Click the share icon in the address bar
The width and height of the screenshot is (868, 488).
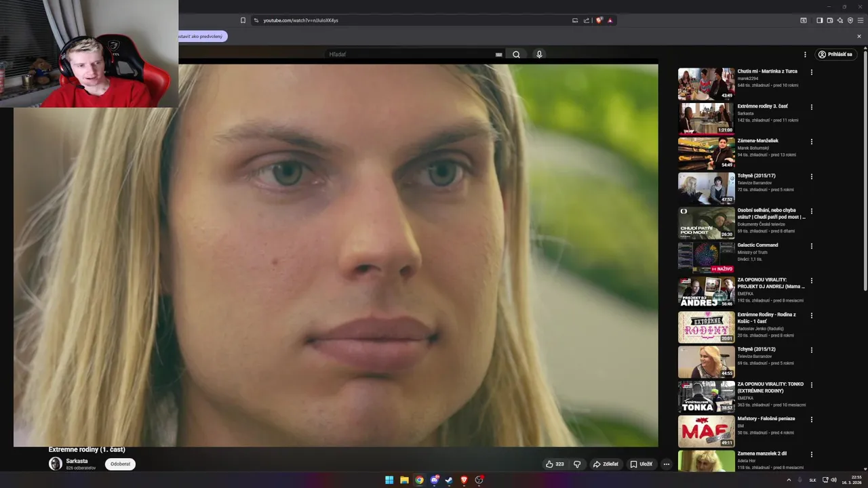587,20
